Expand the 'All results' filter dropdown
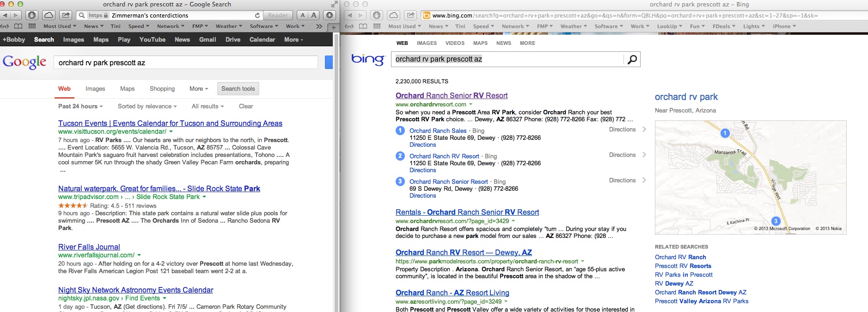The image size is (868, 312). pos(208,106)
